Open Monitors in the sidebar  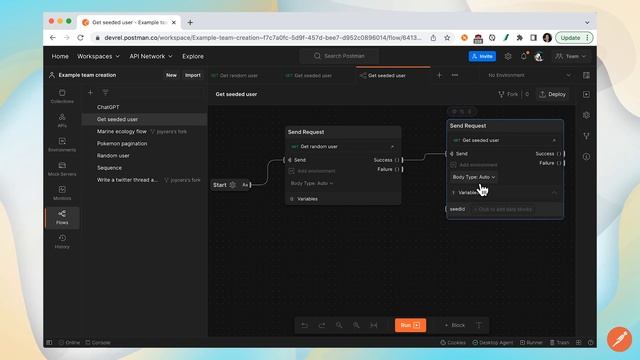[62, 193]
